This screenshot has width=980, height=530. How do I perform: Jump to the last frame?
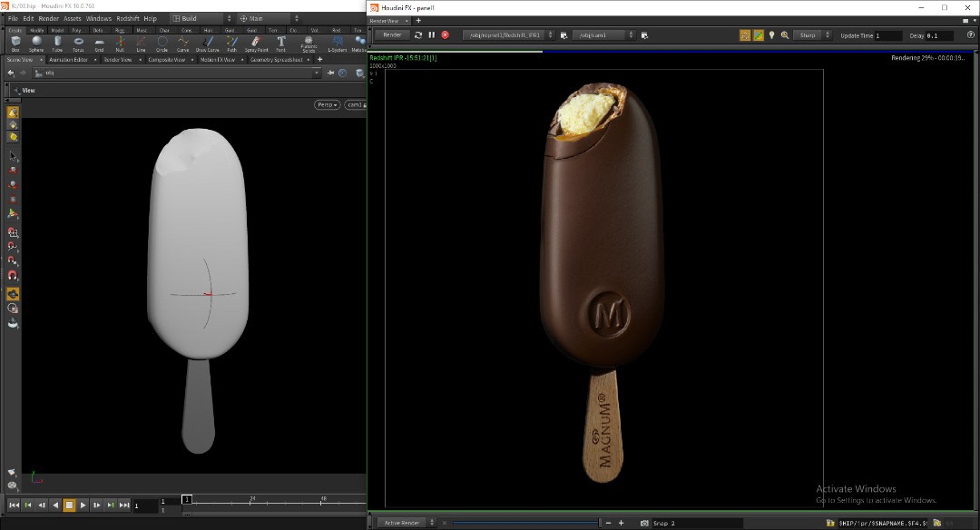point(124,505)
